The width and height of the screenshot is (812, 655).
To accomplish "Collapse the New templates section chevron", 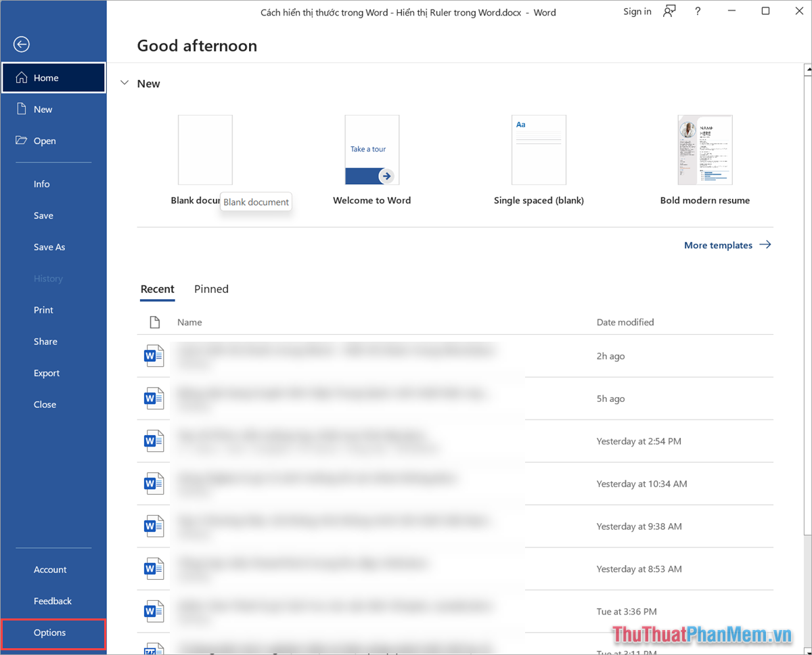I will point(125,83).
